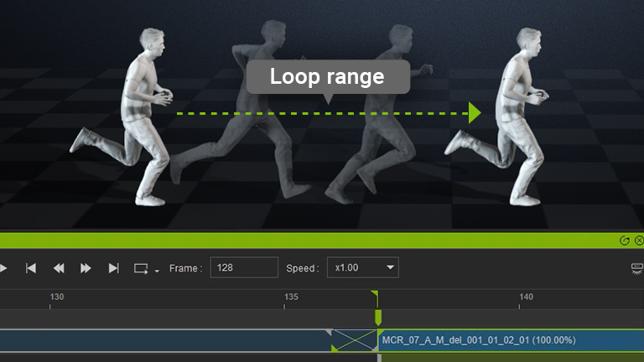This screenshot has height=362, width=644.
Task: Click frame 140 on the timeline ruler
Action: tap(520, 302)
